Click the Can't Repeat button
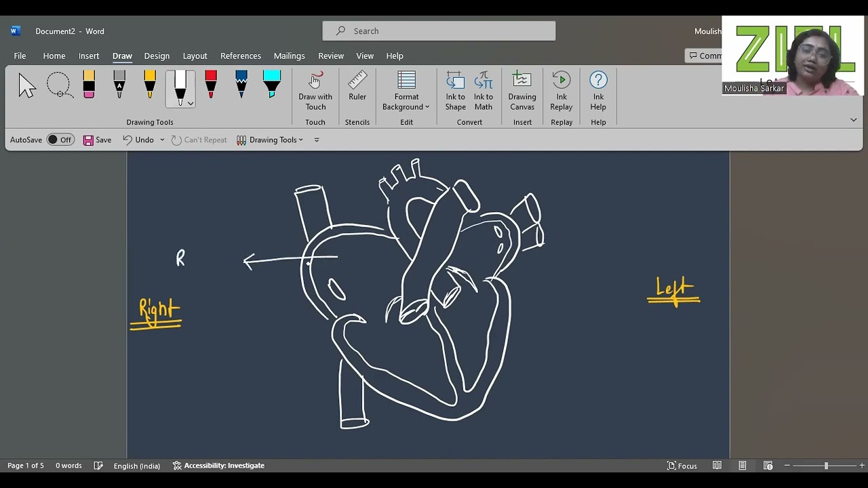The image size is (868, 488). 199,140
